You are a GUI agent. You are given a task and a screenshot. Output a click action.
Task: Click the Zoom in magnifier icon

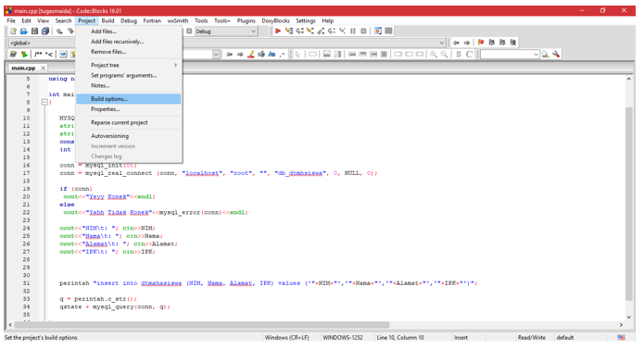pyautogui.click(x=434, y=54)
